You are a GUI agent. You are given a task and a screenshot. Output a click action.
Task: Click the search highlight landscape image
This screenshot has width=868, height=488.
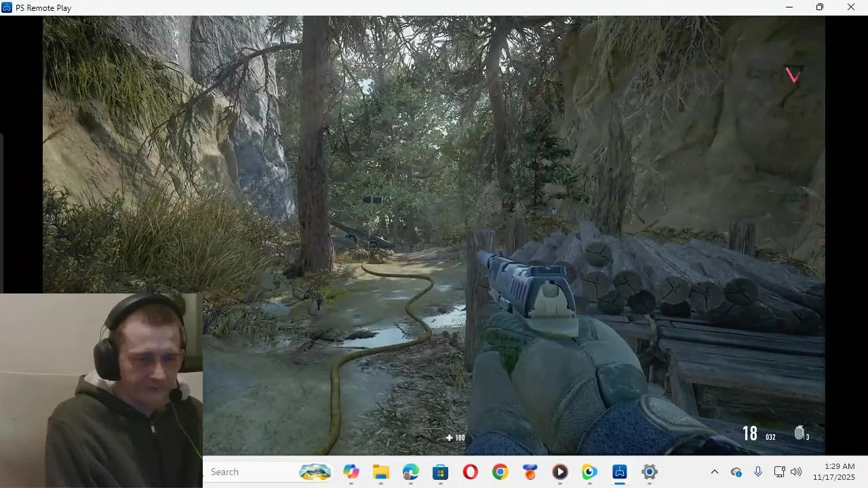pos(315,472)
